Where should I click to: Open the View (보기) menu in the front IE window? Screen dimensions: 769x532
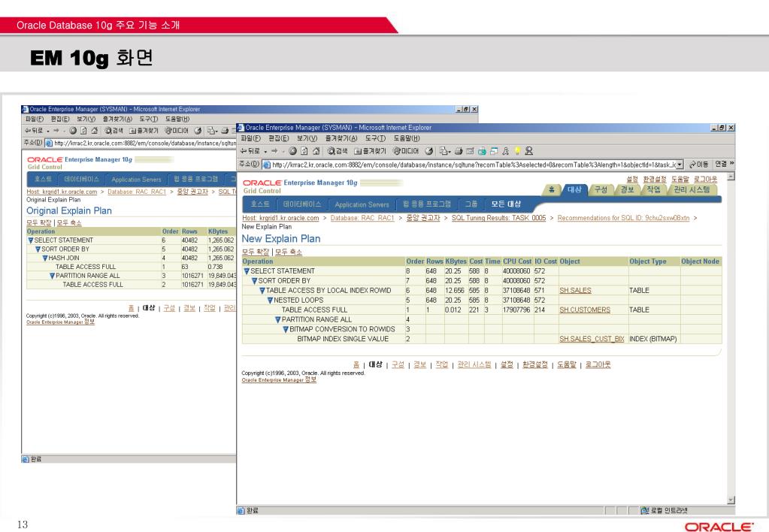307,138
